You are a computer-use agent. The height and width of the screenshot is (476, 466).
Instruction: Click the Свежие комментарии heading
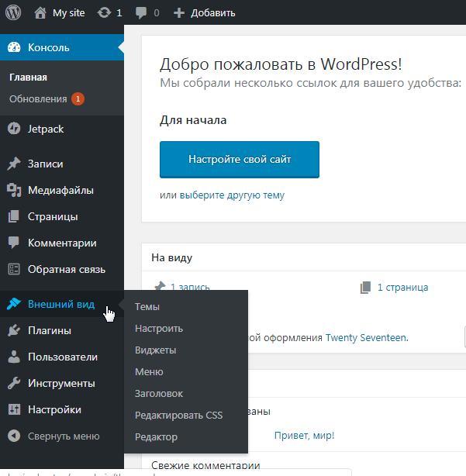205,465
